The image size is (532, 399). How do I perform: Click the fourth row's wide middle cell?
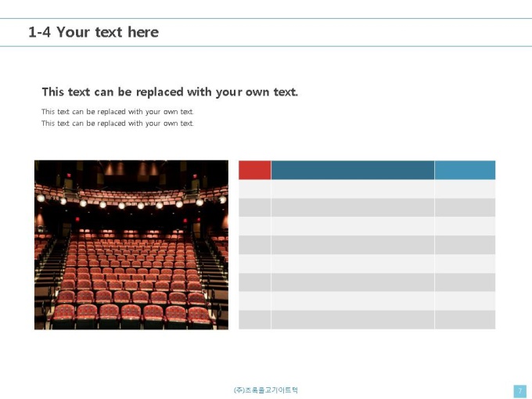[353, 245]
